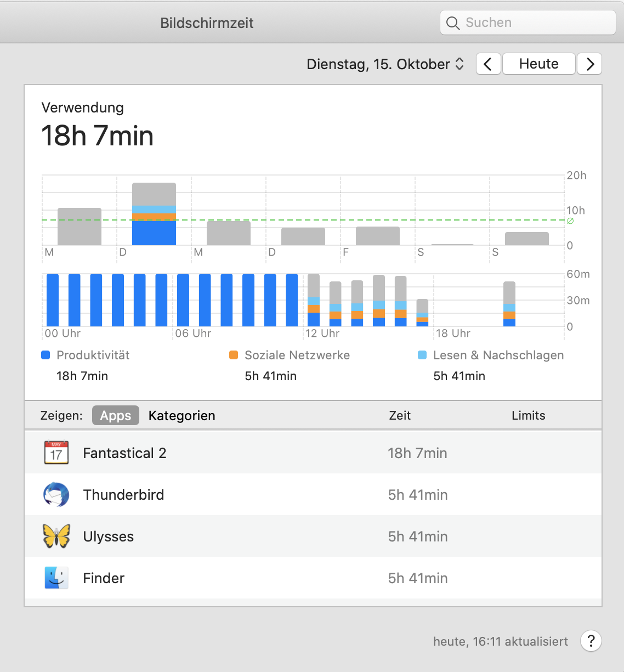Switch to the Apps view

116,415
